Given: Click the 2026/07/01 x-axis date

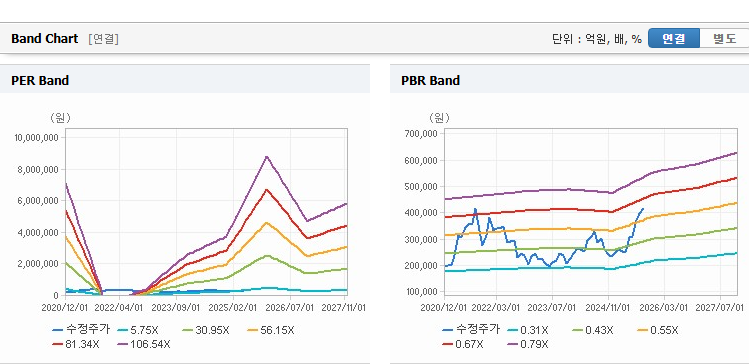Looking at the screenshot, I should click(x=290, y=308).
